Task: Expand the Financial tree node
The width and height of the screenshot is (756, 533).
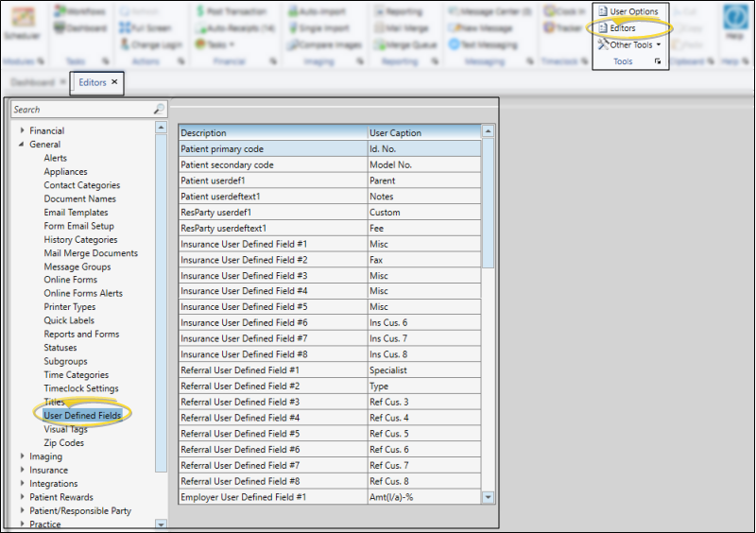Action: [23, 131]
